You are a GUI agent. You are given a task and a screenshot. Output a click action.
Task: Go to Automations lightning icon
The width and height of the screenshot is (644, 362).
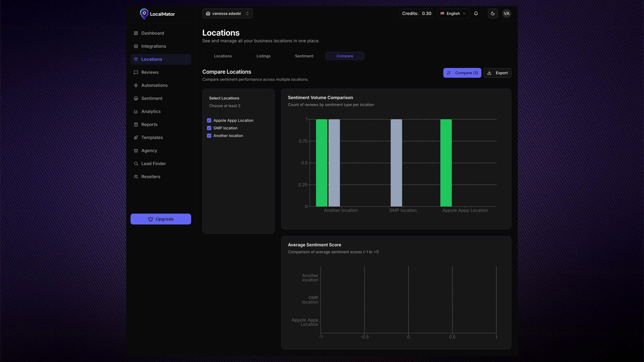click(136, 85)
